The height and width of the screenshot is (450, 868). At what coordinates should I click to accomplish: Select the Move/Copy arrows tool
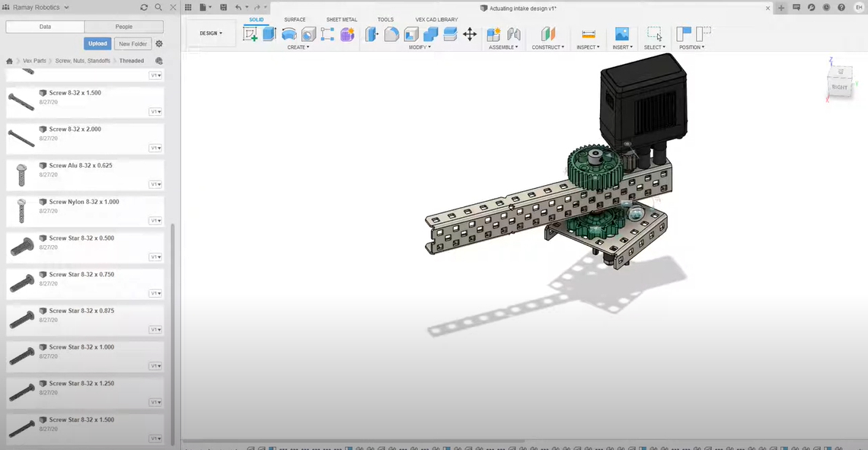coord(470,34)
